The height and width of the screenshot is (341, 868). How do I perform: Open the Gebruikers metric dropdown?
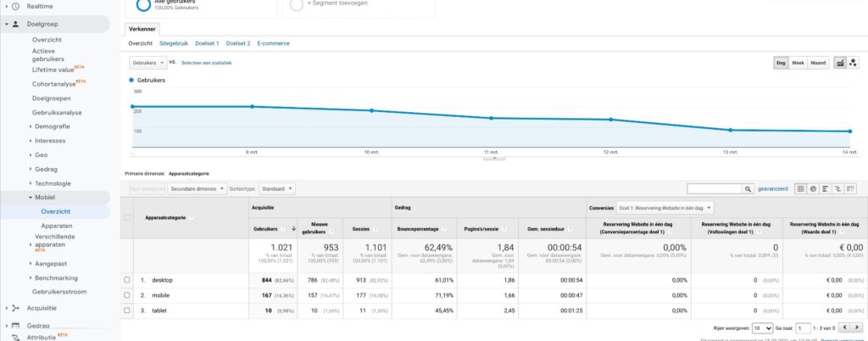click(147, 63)
